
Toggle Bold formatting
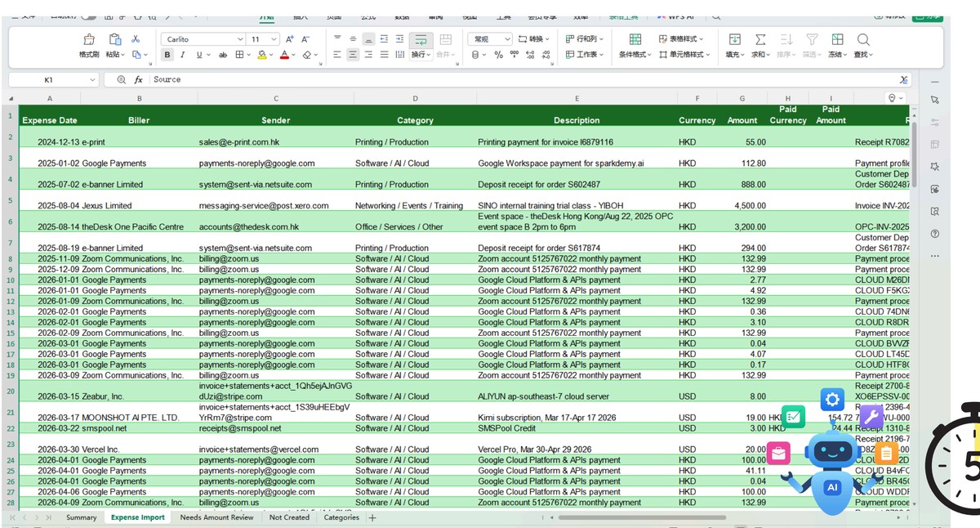(x=167, y=55)
